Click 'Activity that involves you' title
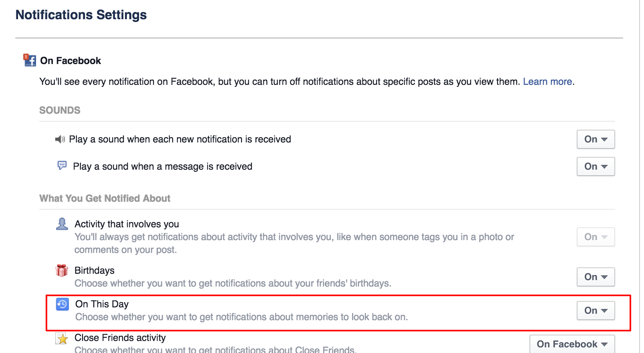Screen dimensions: 644x353 127,224
